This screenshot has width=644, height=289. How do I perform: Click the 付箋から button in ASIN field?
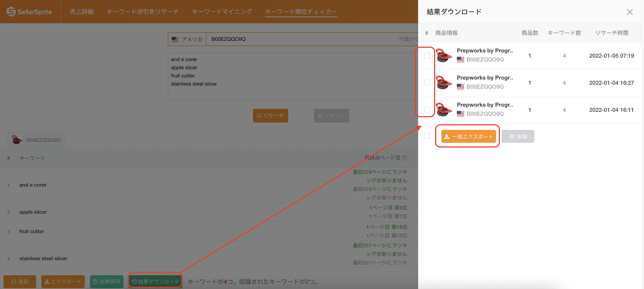click(408, 39)
